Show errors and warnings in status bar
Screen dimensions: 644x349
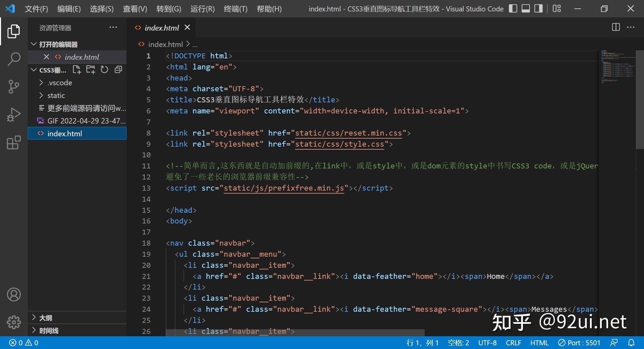pyautogui.click(x=24, y=343)
